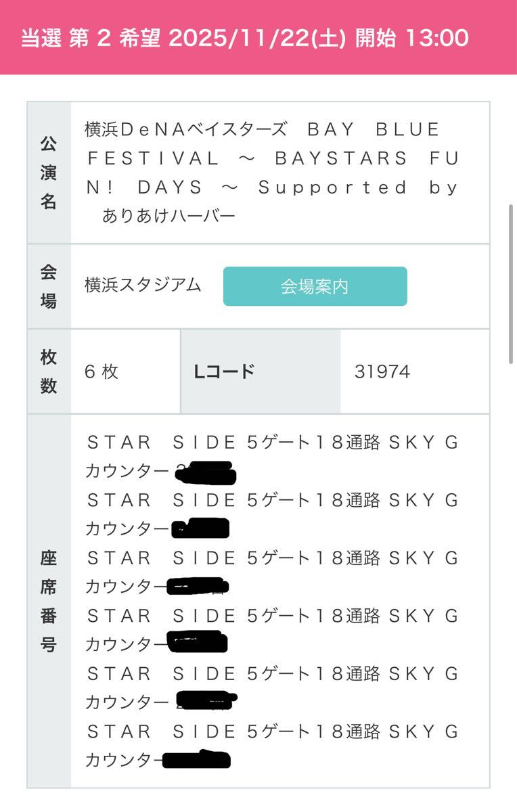Click the 枚数 row label cell
Viewport: 517px width, 812px height.
pyautogui.click(x=49, y=371)
